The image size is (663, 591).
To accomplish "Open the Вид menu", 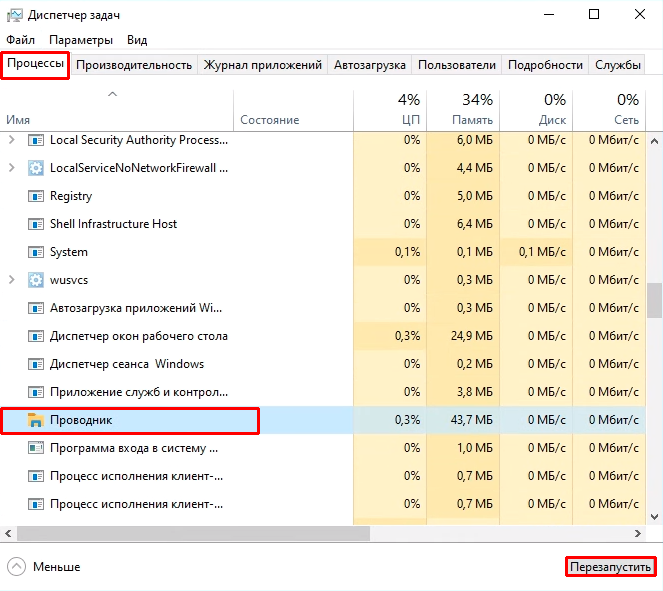I will pos(137,40).
